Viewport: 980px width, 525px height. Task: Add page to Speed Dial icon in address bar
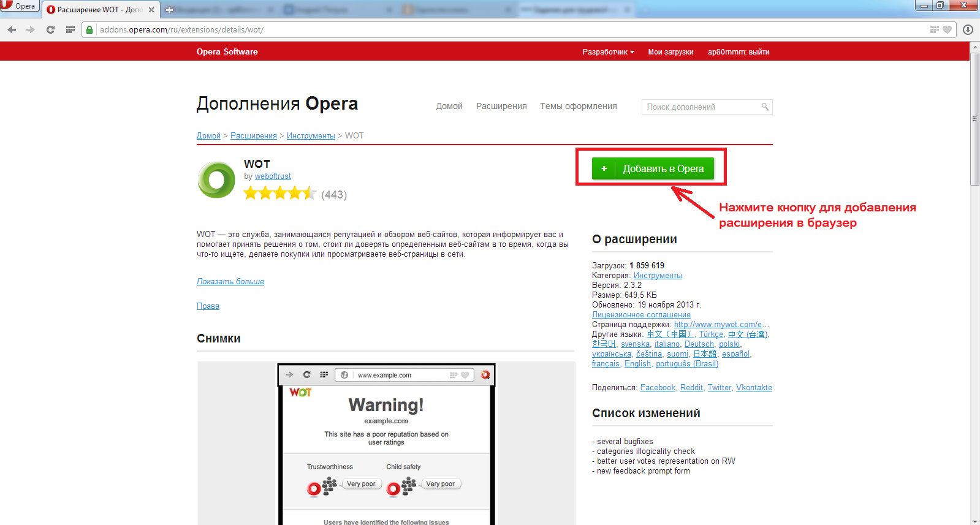[934, 29]
